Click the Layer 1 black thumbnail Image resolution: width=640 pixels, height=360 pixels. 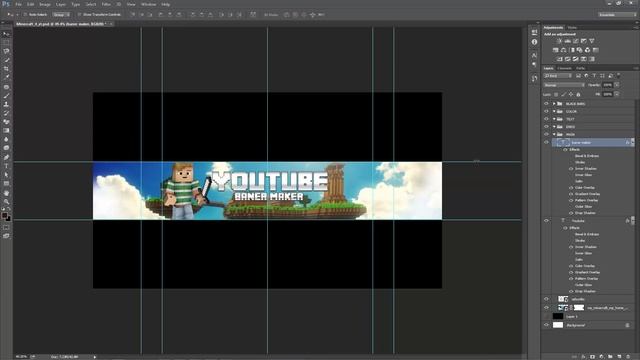(x=558, y=316)
